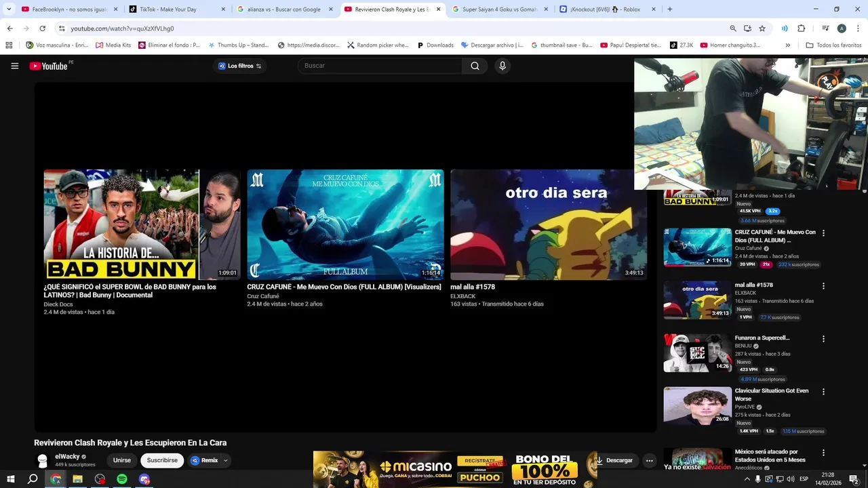The image size is (868, 488).
Task: Switch to the alianza vs Google search tab
Action: point(283,9)
